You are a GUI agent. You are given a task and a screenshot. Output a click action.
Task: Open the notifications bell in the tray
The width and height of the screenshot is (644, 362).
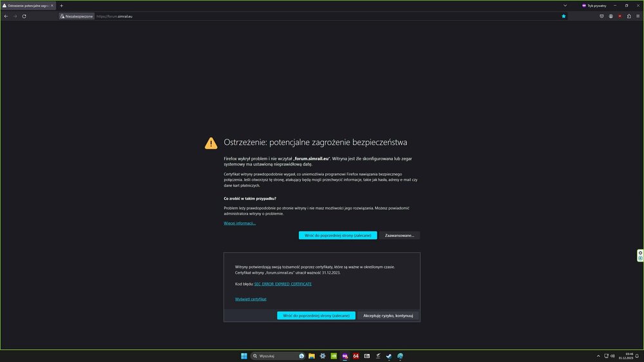[637, 356]
